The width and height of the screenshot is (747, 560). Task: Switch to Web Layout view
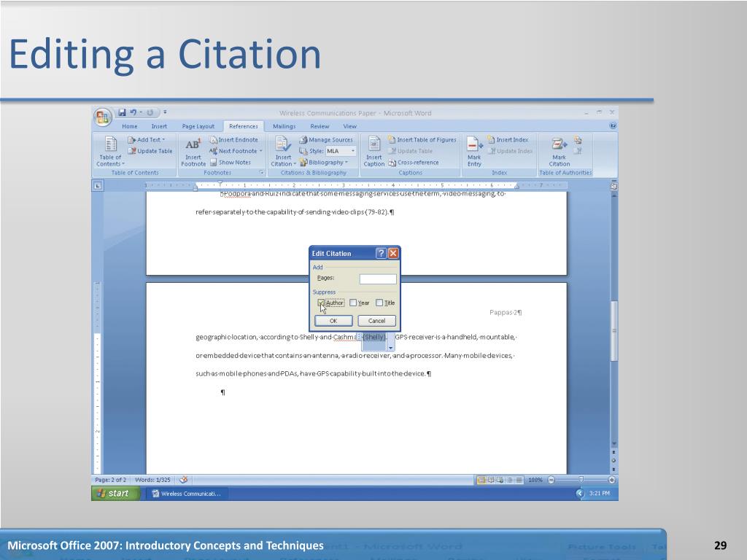500,480
